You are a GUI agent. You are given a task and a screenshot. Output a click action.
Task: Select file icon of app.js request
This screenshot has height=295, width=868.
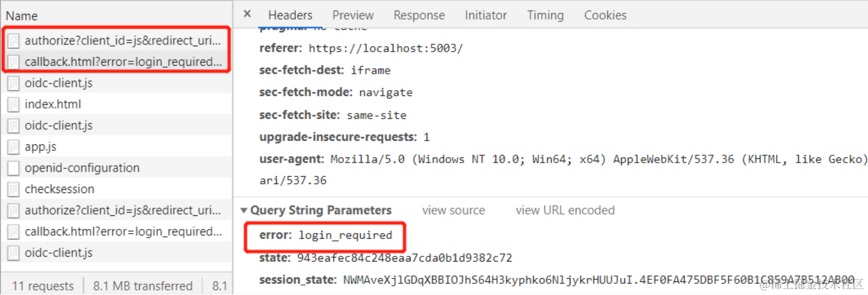point(13,147)
